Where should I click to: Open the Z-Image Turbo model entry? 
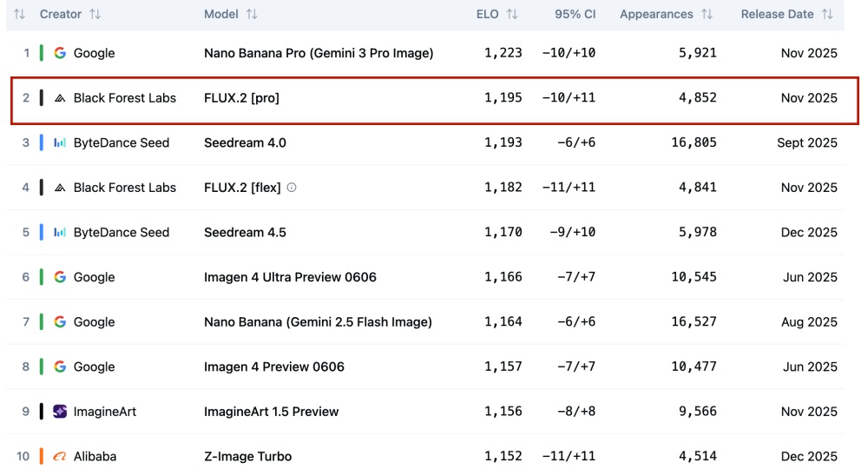pos(247,457)
